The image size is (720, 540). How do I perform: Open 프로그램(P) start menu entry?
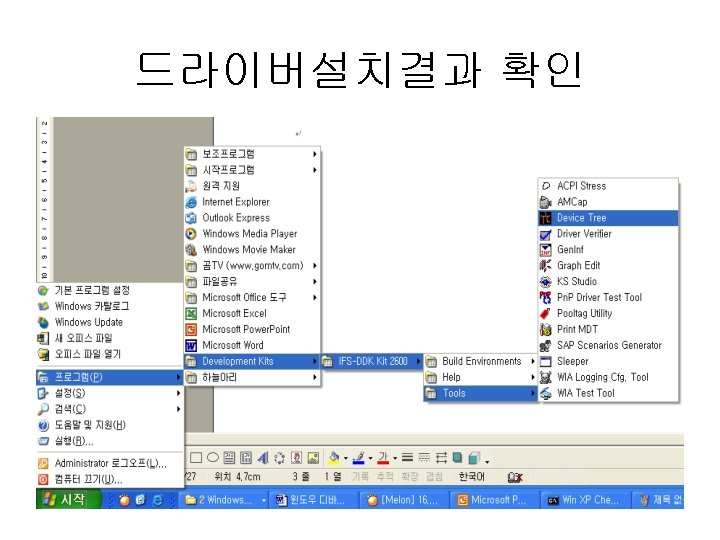110,377
